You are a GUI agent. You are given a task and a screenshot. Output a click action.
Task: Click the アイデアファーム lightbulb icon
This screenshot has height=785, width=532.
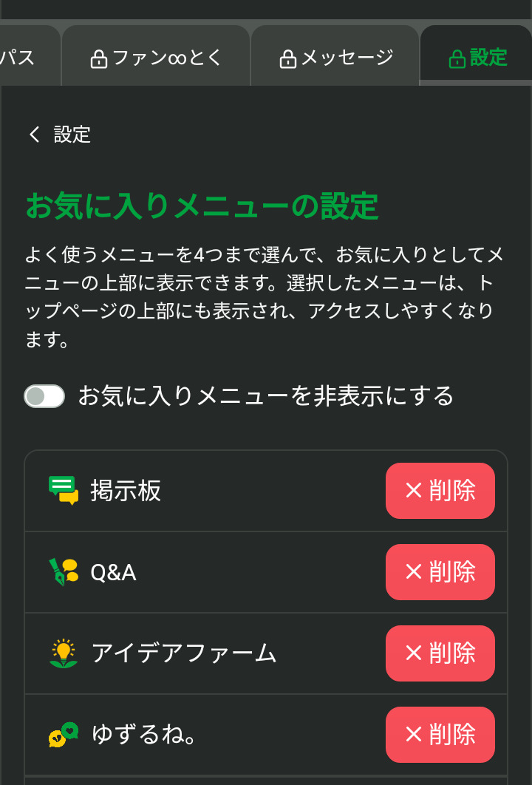64,653
